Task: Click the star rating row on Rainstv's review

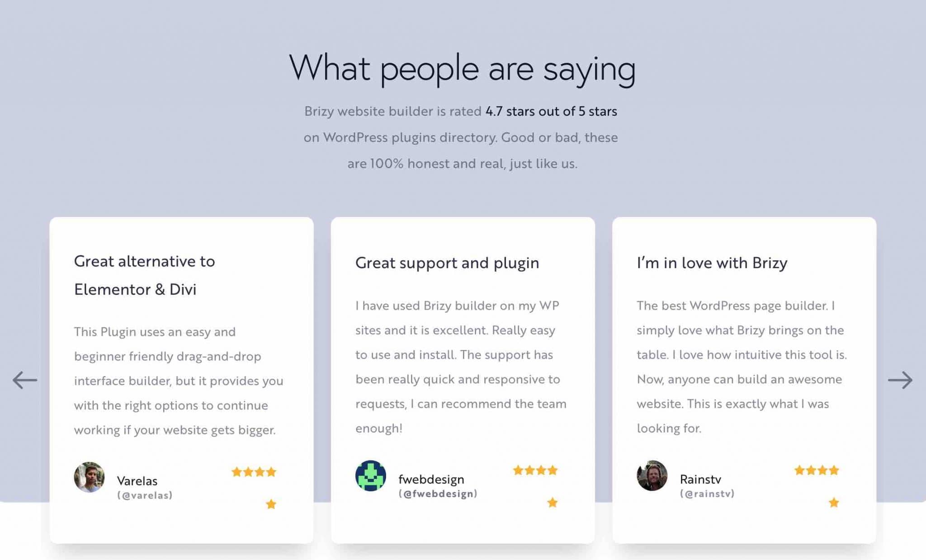Action: 817,471
